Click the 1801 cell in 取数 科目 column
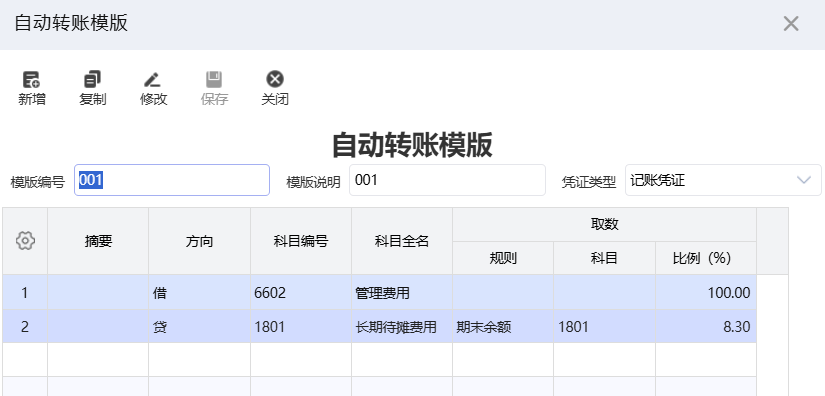 point(605,327)
